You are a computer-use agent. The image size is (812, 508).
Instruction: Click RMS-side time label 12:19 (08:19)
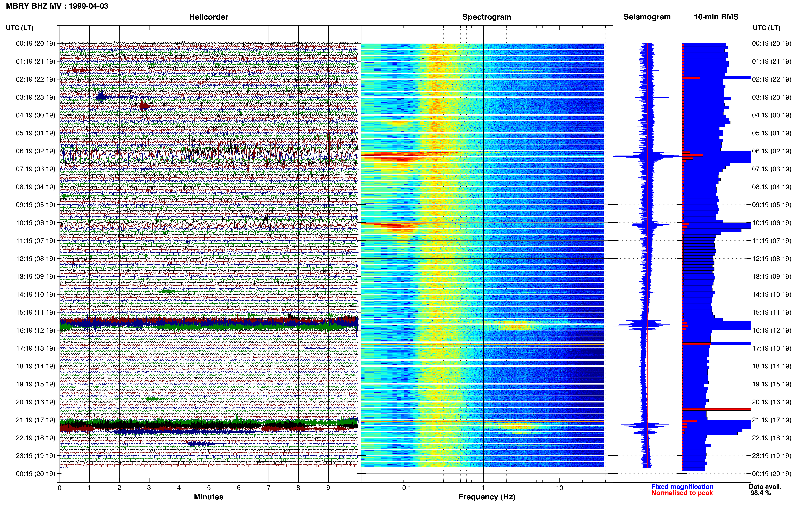(x=772, y=259)
